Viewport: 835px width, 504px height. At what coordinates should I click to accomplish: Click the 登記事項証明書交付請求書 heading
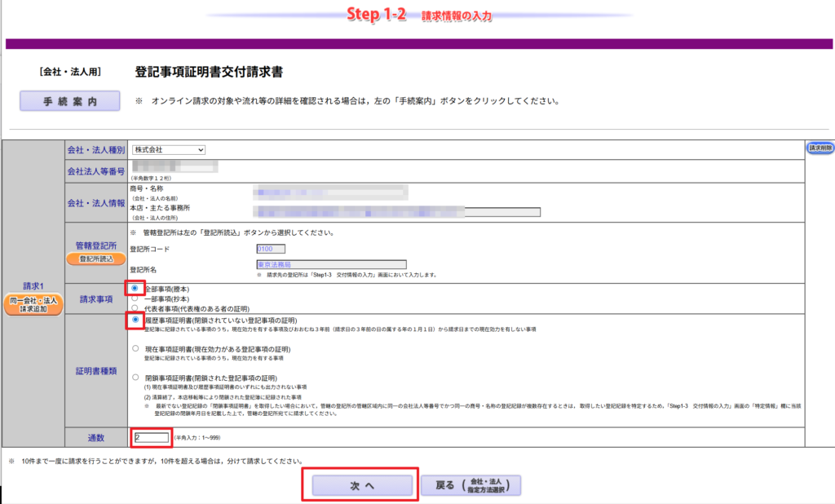[209, 72]
